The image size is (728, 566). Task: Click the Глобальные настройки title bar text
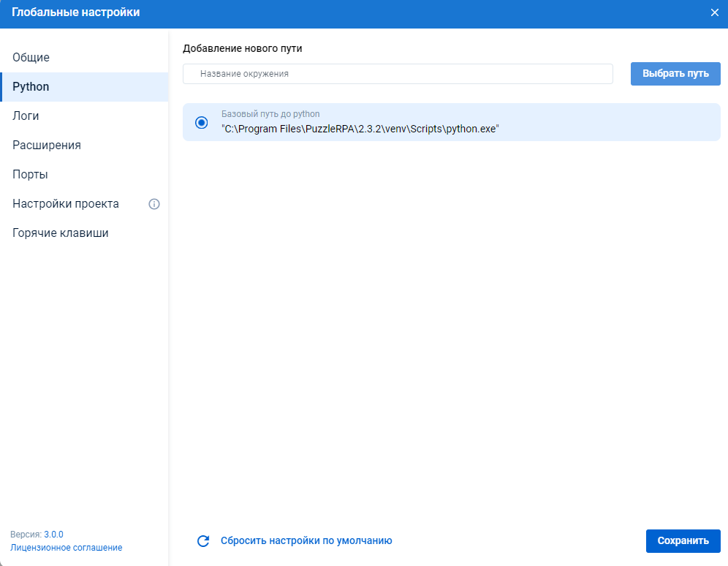(75, 12)
